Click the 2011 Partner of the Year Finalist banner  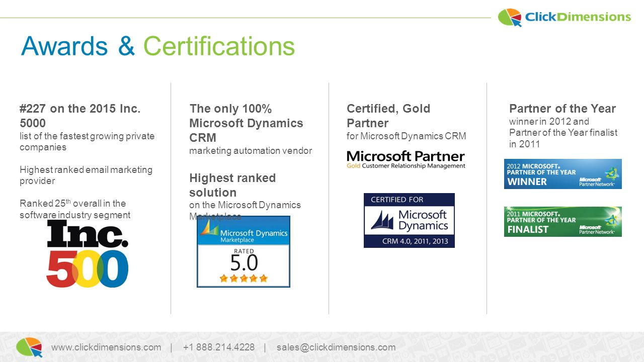[x=563, y=222]
